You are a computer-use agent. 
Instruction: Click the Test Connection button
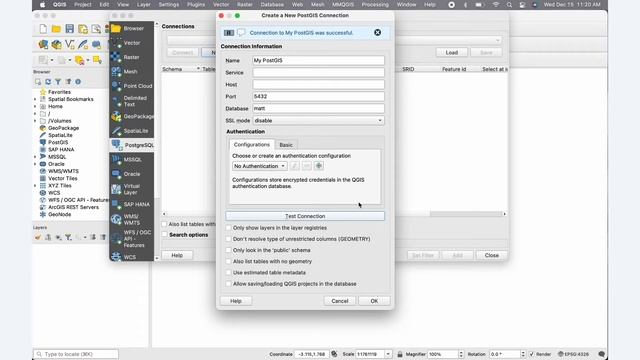pos(305,216)
